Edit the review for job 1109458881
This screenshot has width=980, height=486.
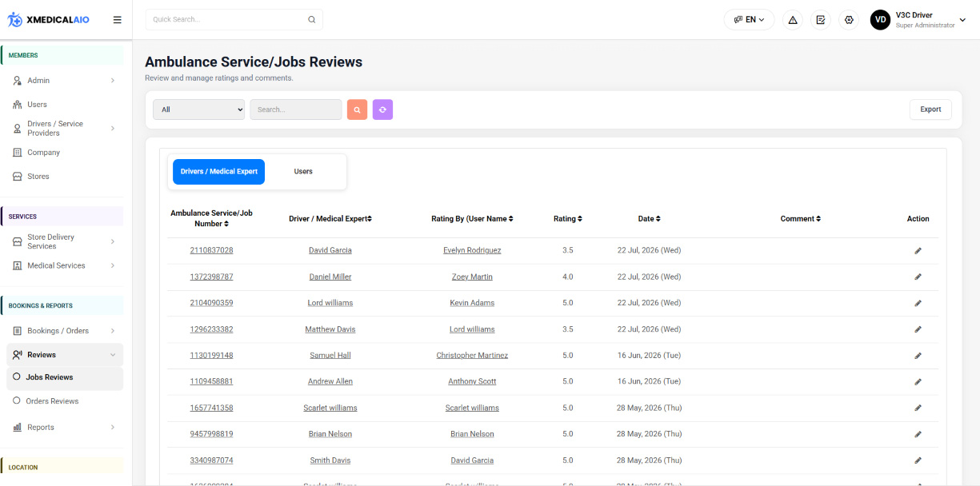(x=918, y=381)
